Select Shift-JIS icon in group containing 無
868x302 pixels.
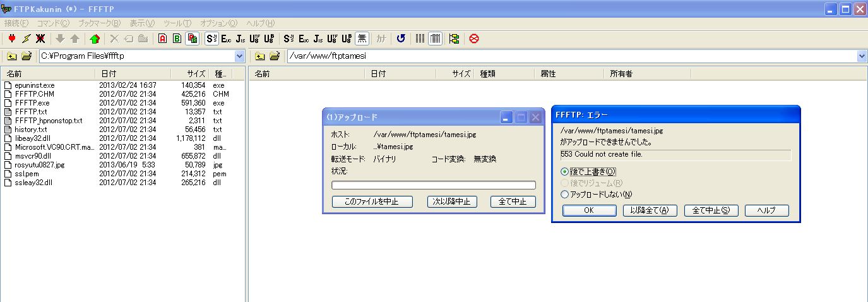[289, 39]
